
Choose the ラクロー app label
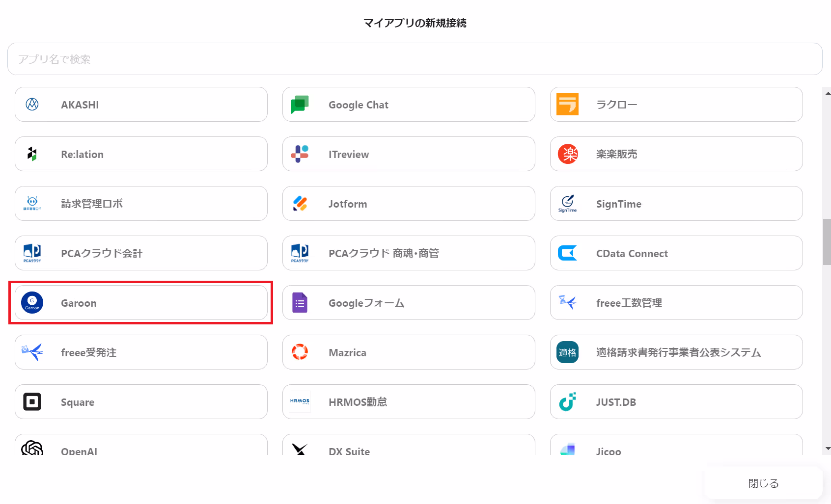click(616, 105)
